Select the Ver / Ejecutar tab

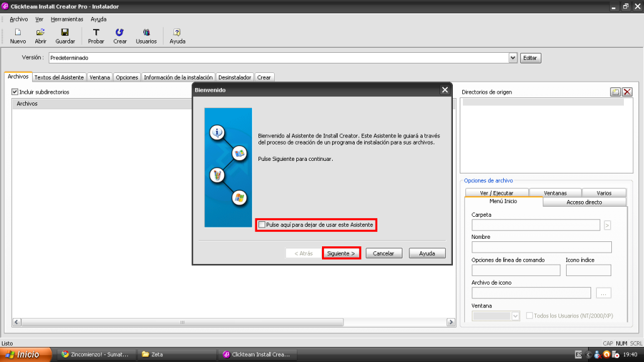(497, 193)
